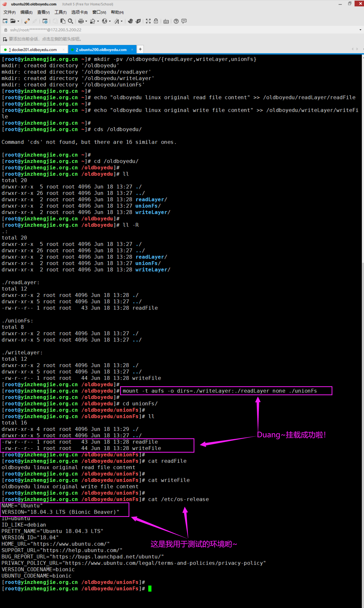Restore down the Xshell window
Screen dimensions: 364x608
tap(349, 4)
